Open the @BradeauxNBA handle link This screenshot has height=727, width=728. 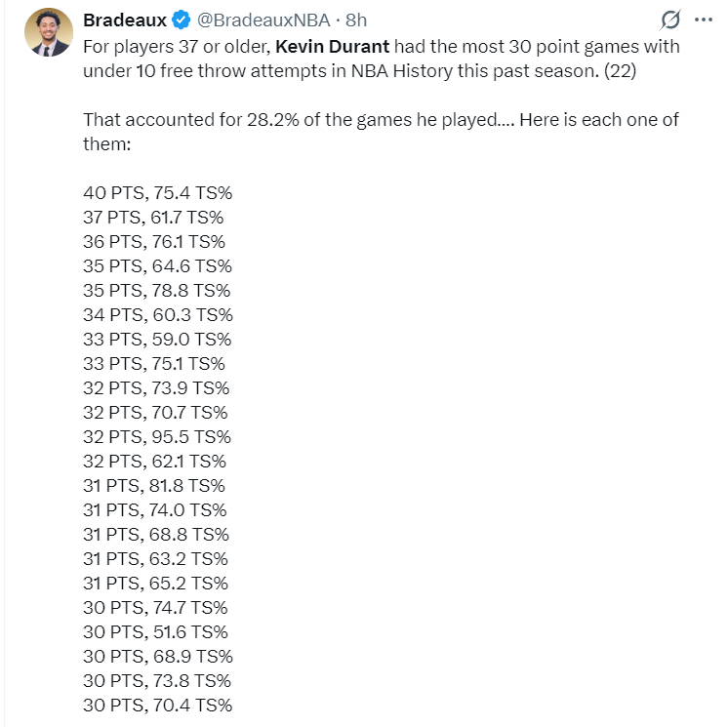click(x=263, y=20)
